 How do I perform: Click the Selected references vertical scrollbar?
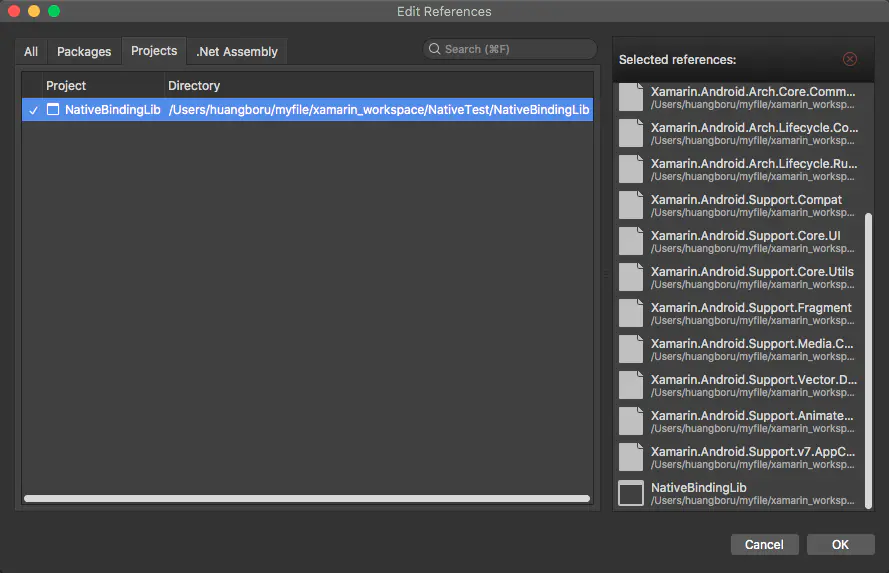(x=868, y=360)
